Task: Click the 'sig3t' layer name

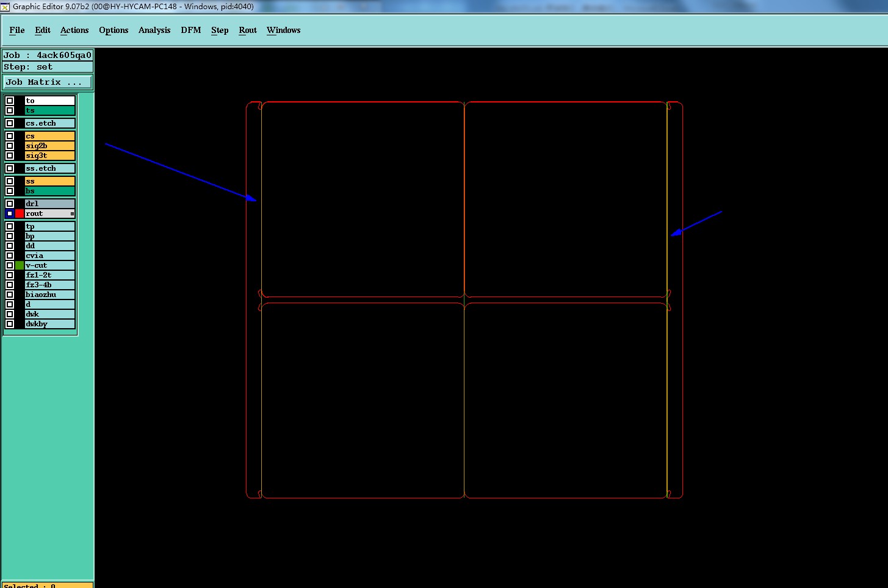Action: click(x=50, y=156)
